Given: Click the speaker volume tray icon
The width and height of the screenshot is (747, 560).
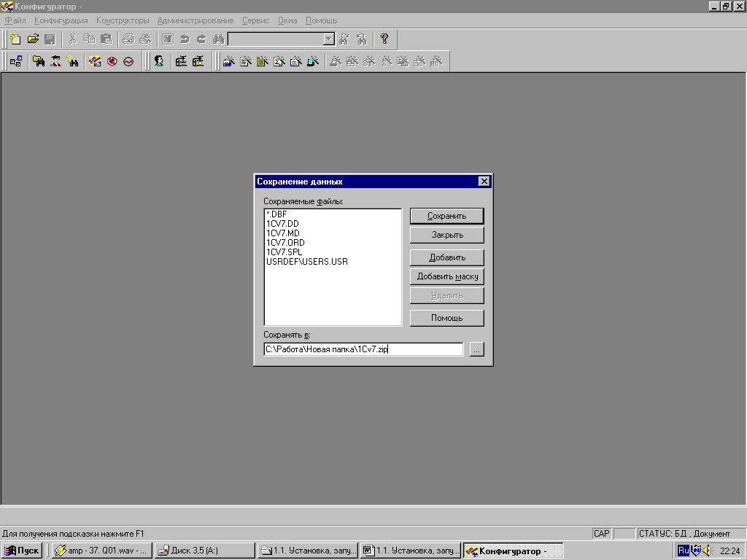Looking at the screenshot, I should click(707, 551).
